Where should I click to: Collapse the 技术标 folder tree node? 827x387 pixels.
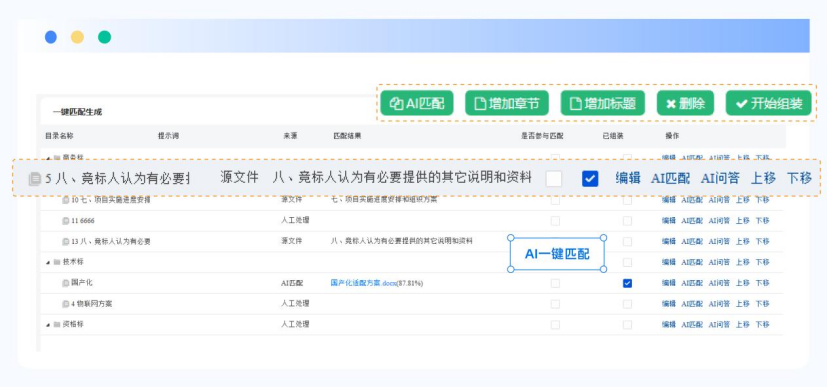click(48, 262)
